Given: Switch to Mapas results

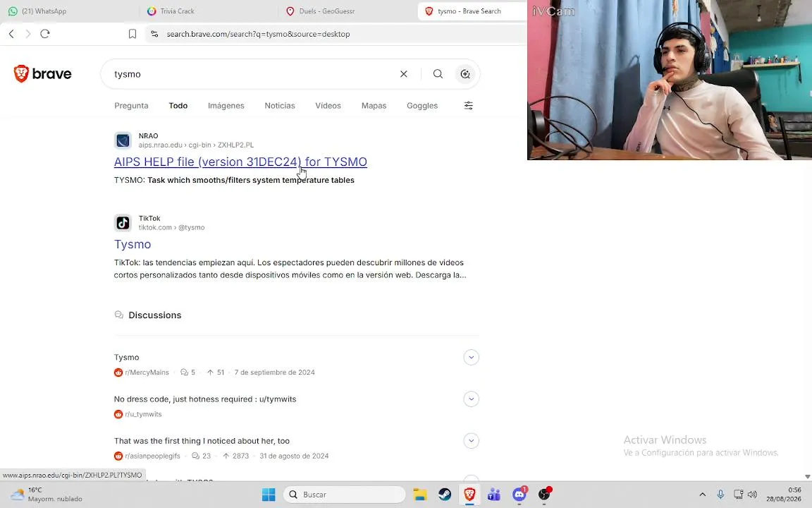Looking at the screenshot, I should click(374, 106).
